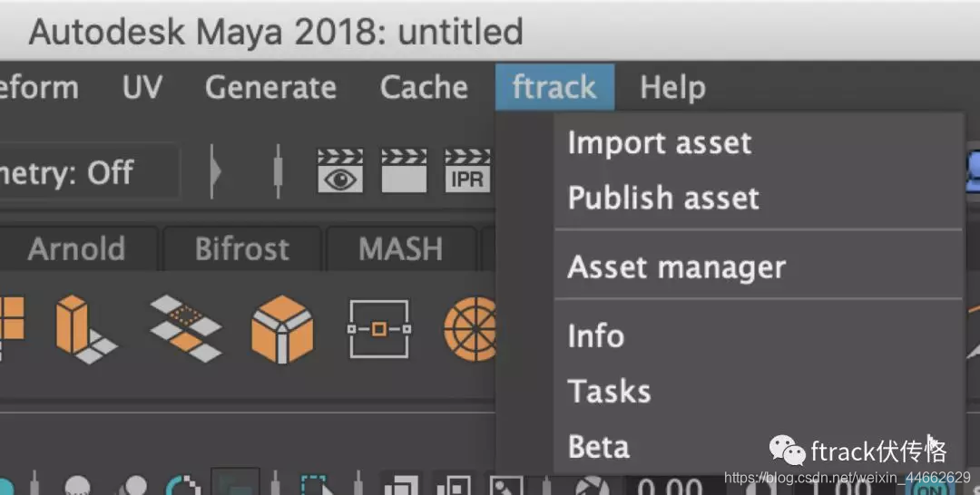Click the Symmetry Off dropdown field
The width and height of the screenshot is (980, 495).
(89, 172)
